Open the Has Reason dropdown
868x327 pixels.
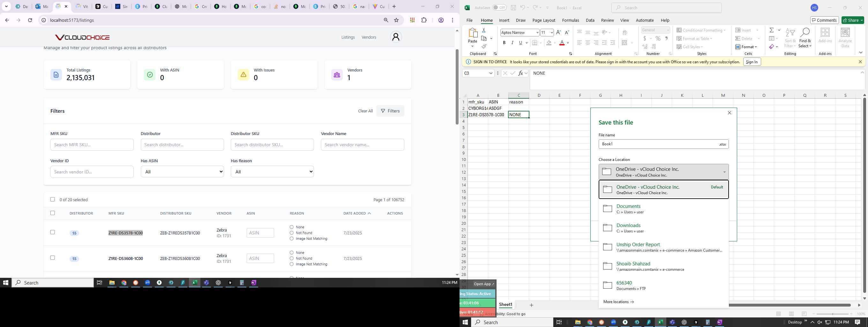click(272, 171)
